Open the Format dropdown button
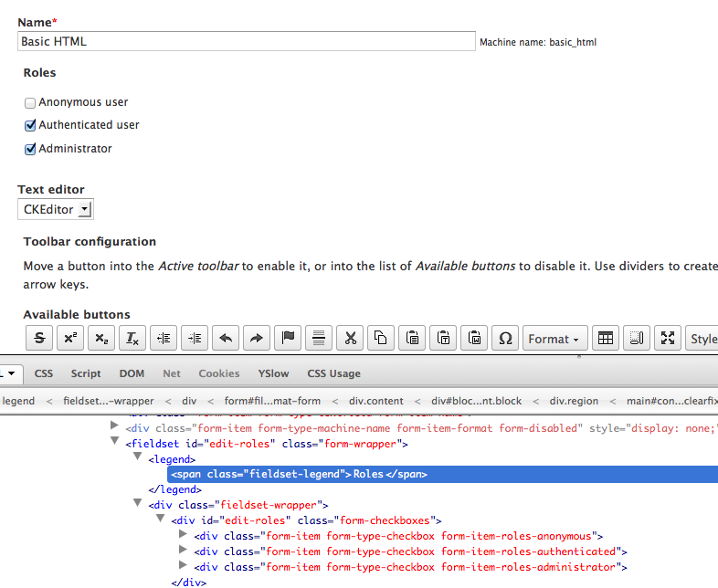The width and height of the screenshot is (718, 588). click(555, 338)
